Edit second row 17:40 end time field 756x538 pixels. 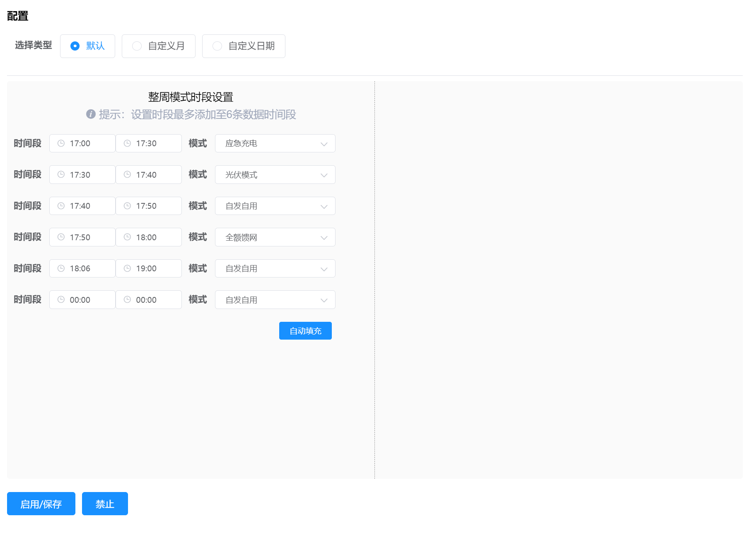coord(149,174)
